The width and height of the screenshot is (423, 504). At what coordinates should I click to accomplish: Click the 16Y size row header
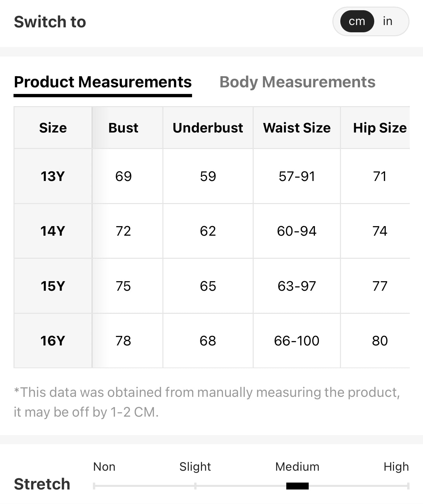(x=53, y=341)
